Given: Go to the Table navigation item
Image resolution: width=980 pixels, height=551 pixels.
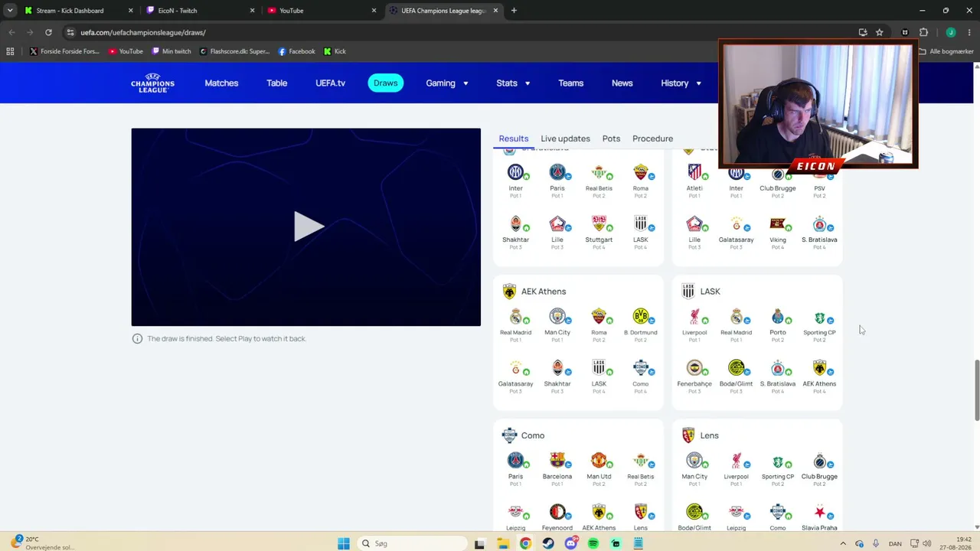Looking at the screenshot, I should 276,83.
